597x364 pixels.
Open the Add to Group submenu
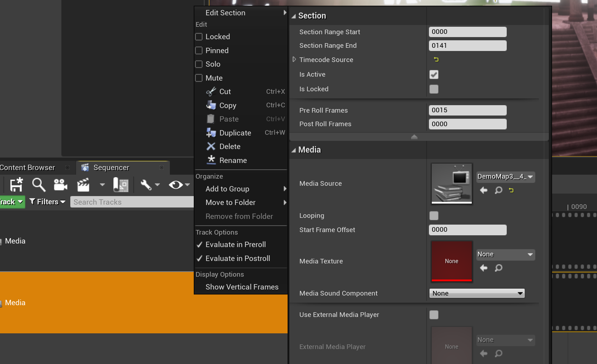pyautogui.click(x=227, y=189)
